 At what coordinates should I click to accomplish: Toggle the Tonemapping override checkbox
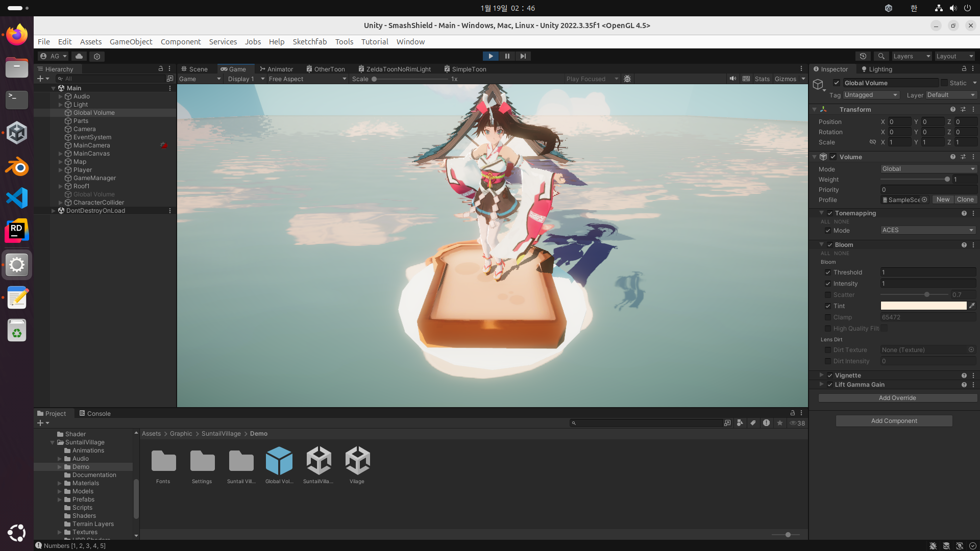click(830, 213)
